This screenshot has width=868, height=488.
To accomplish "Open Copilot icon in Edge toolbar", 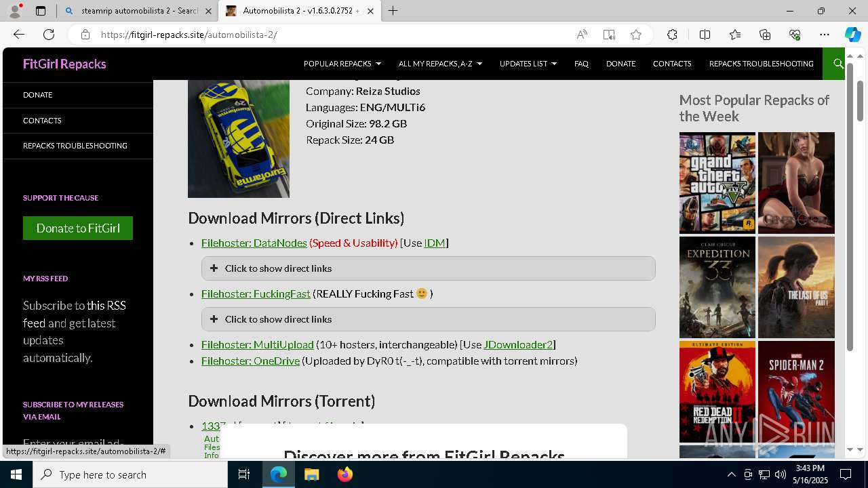I will point(852,35).
